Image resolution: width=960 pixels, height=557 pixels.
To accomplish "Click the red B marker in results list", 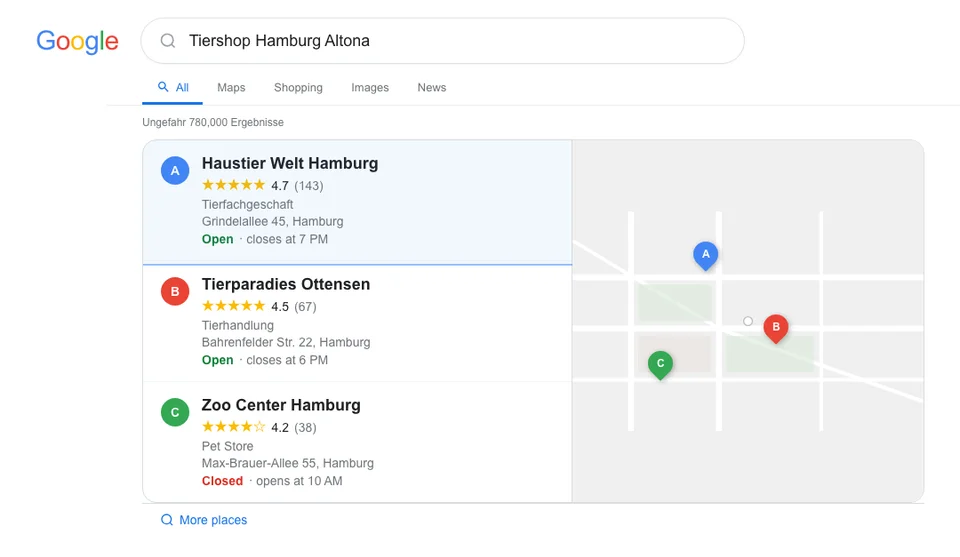I will pyautogui.click(x=175, y=291).
